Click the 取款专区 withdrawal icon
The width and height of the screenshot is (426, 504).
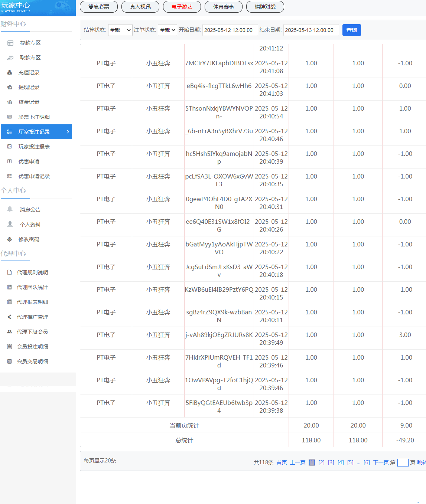(10, 58)
